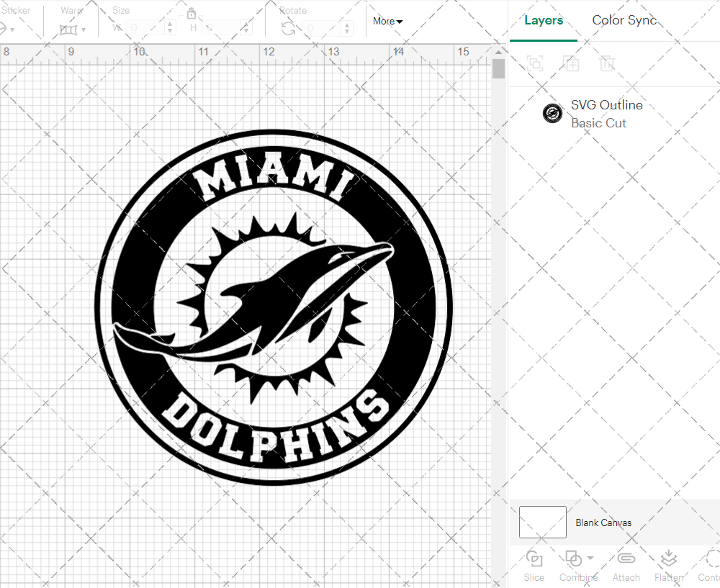The width and height of the screenshot is (720, 588).
Task: Click the delete layer trash icon
Action: pyautogui.click(x=608, y=63)
